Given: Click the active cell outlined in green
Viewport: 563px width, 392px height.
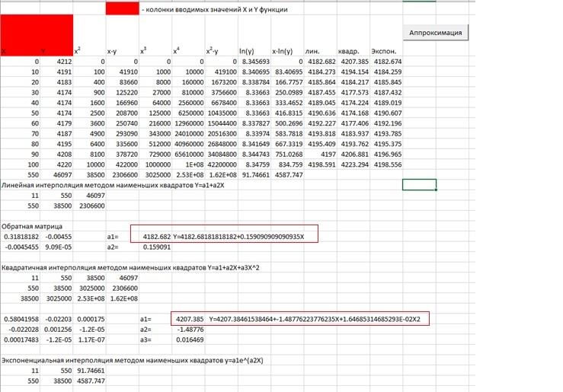Looking at the screenshot, I should point(419,185).
